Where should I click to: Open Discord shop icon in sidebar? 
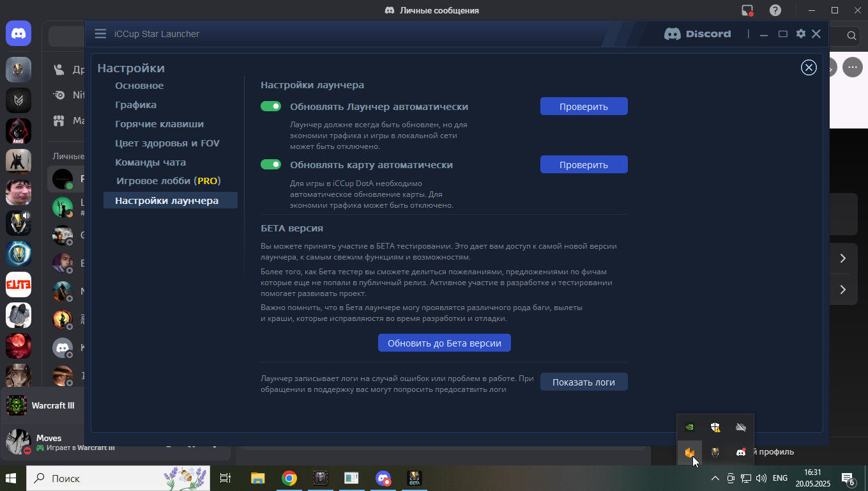pyautogui.click(x=59, y=120)
